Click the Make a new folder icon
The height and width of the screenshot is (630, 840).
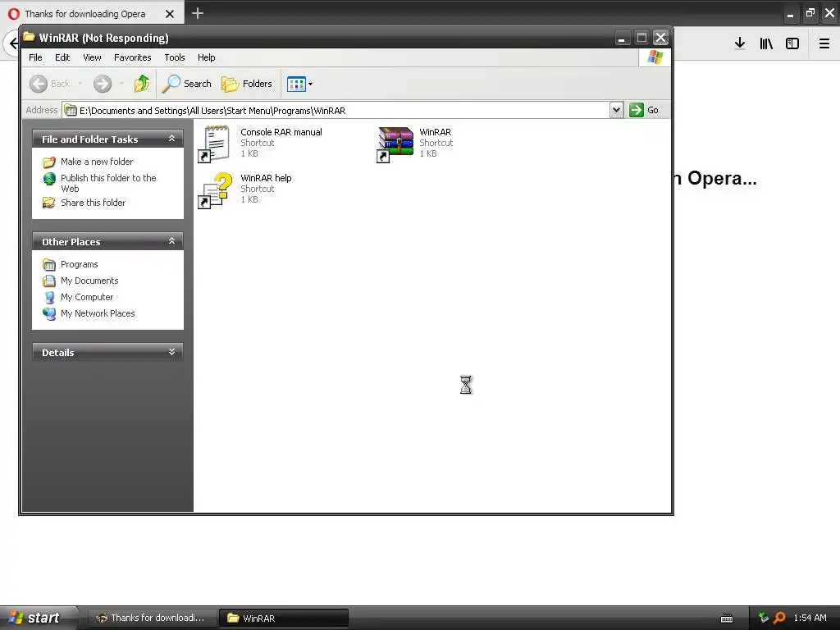coord(48,162)
